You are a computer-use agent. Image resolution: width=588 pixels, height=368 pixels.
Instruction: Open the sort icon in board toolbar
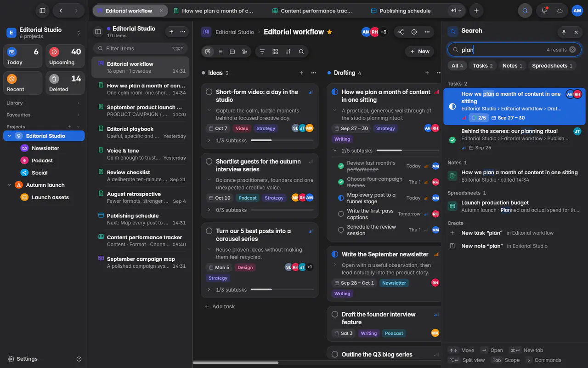click(288, 52)
